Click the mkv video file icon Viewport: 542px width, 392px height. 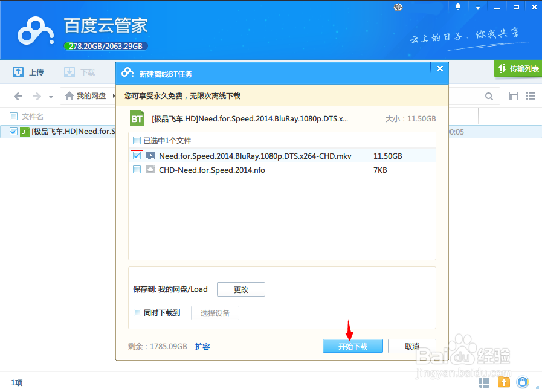pyautogui.click(x=150, y=156)
